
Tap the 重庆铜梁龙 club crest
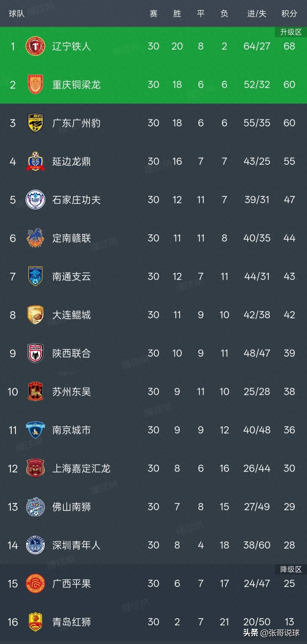(35, 84)
